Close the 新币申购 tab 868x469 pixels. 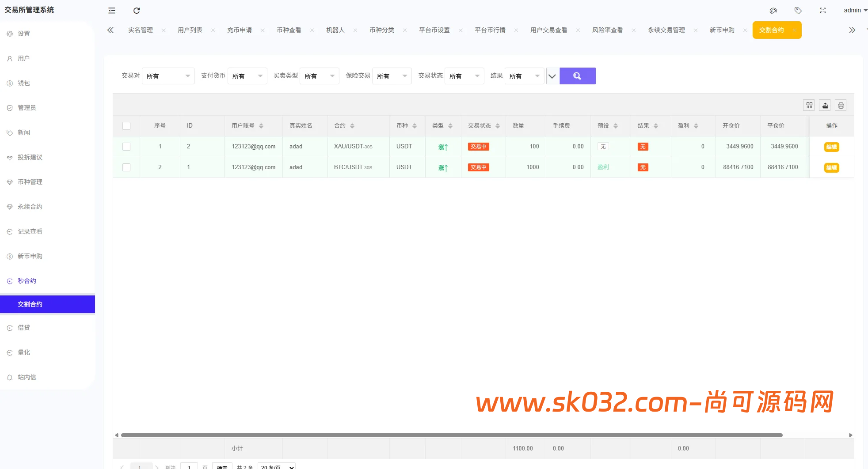(x=745, y=30)
